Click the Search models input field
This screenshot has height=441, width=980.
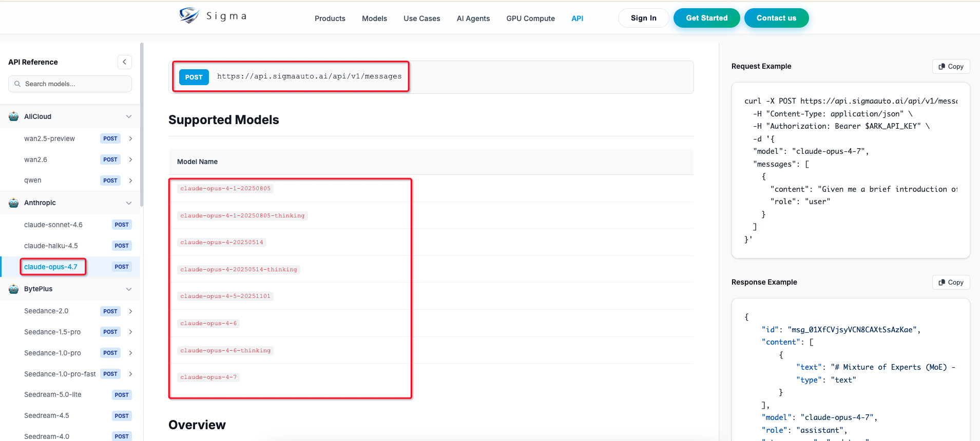[x=70, y=84]
